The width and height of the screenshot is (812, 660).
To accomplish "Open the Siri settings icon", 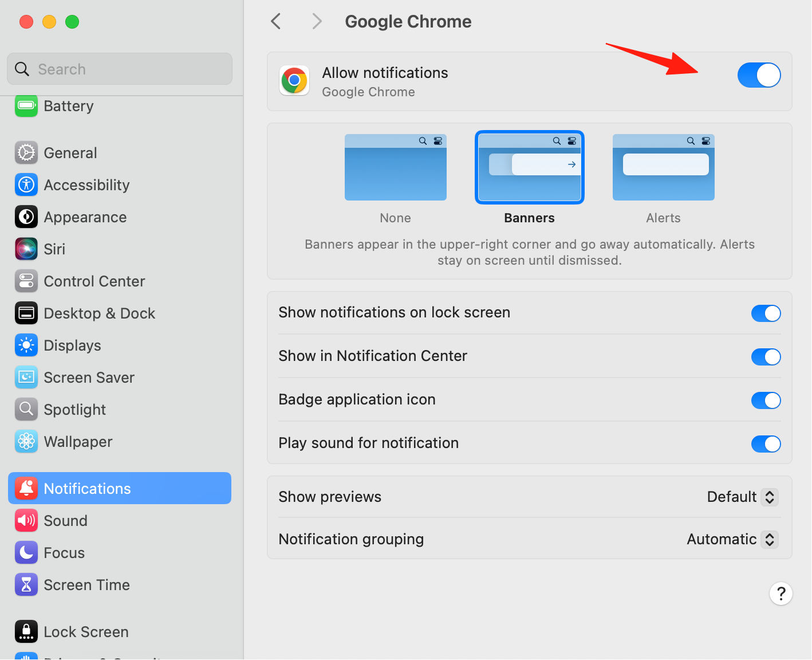I will coord(26,249).
